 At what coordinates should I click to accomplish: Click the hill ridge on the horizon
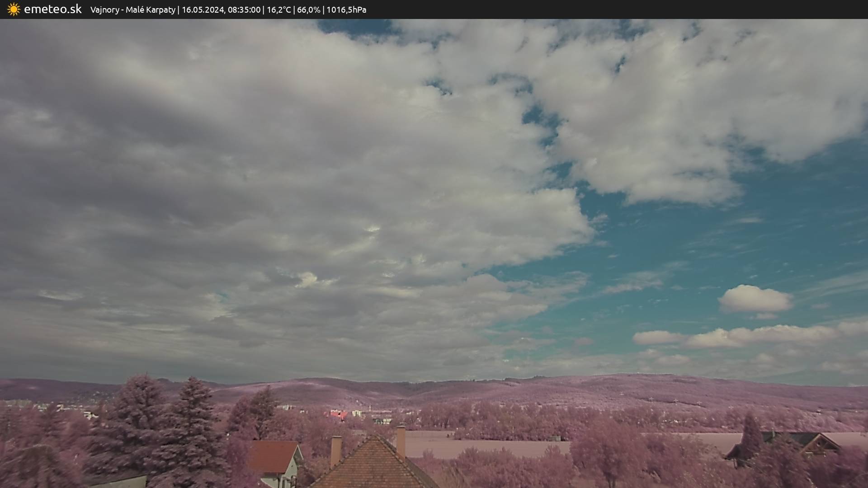click(588, 382)
